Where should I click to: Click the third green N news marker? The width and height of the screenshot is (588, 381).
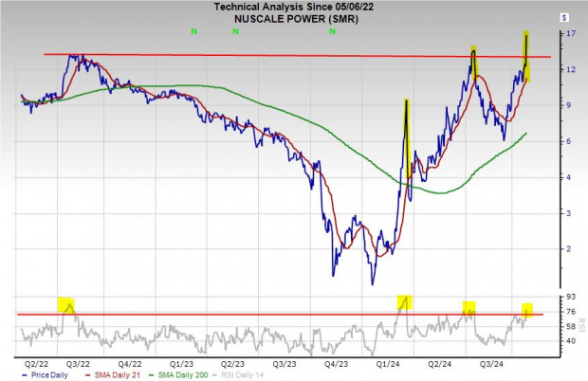tap(332, 31)
